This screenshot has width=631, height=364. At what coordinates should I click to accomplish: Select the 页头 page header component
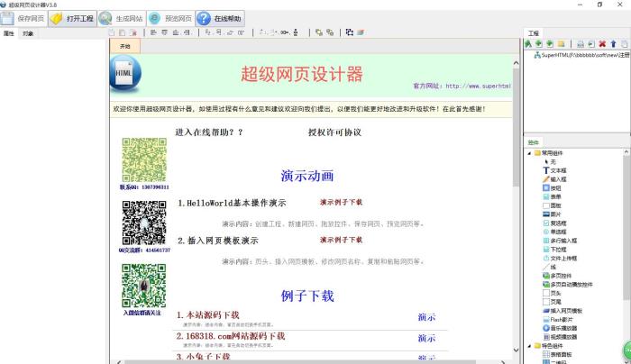tap(552, 293)
